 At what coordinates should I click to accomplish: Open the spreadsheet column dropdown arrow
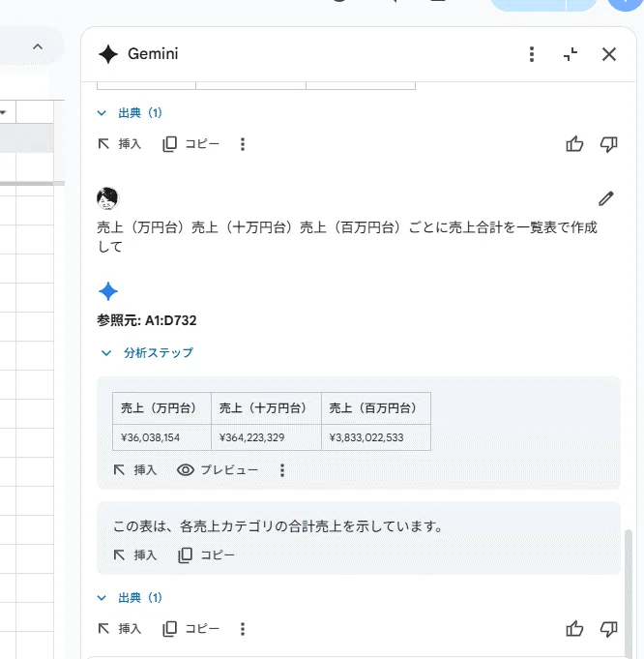3,112
